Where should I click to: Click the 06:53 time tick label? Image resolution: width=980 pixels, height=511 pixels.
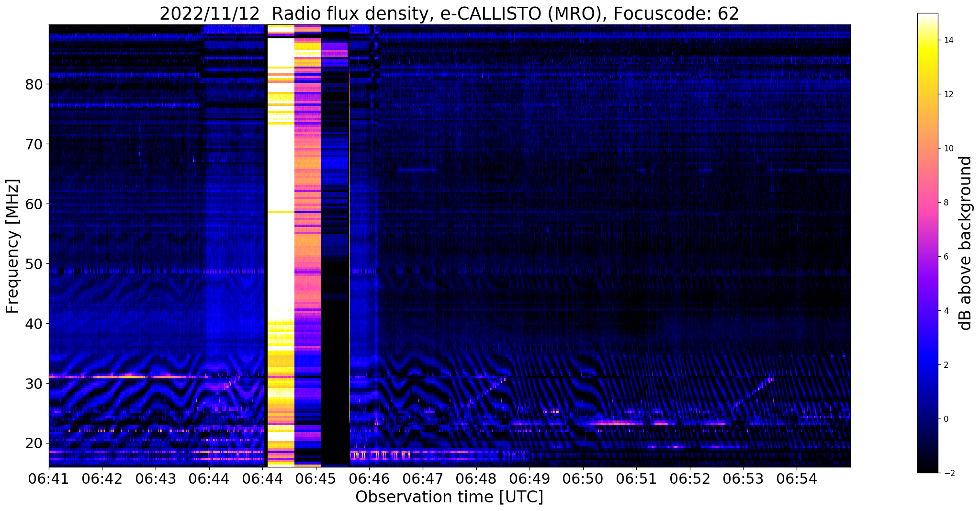point(743,478)
